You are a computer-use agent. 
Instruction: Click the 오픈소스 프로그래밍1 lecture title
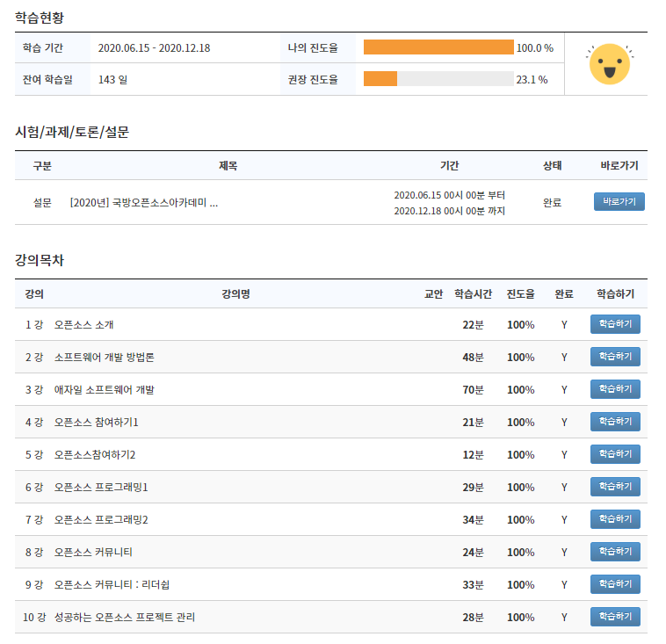[x=101, y=488]
